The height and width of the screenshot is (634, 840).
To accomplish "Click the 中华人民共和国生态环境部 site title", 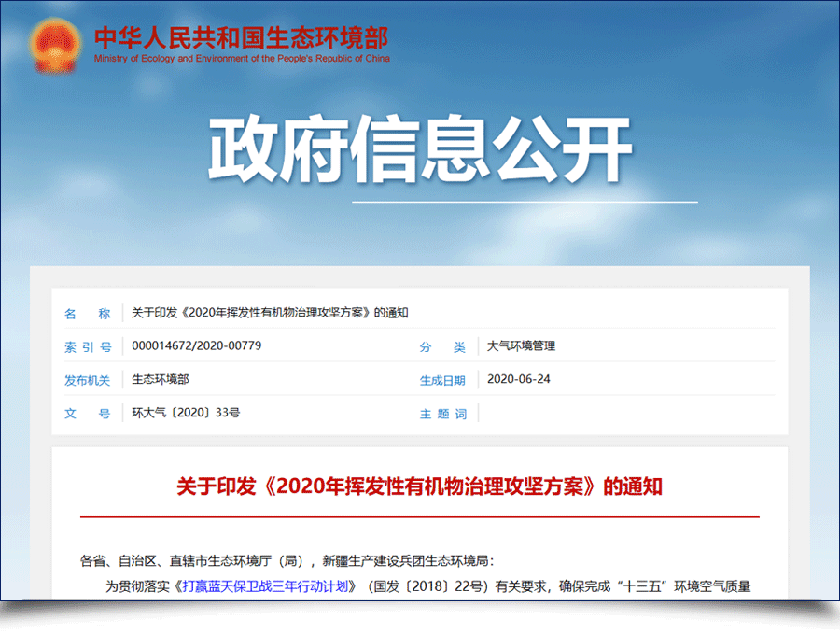I will 241,37.
